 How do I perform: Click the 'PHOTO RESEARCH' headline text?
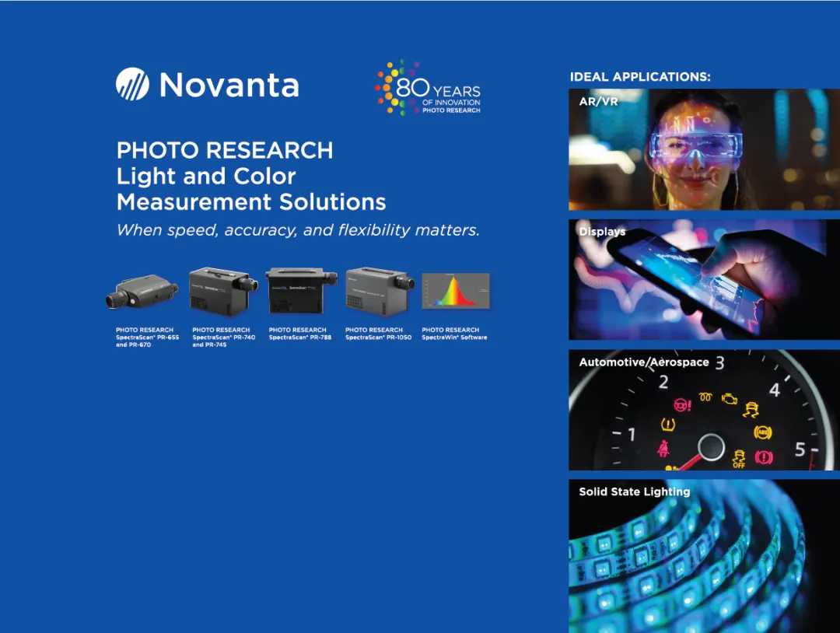pyautogui.click(x=225, y=151)
